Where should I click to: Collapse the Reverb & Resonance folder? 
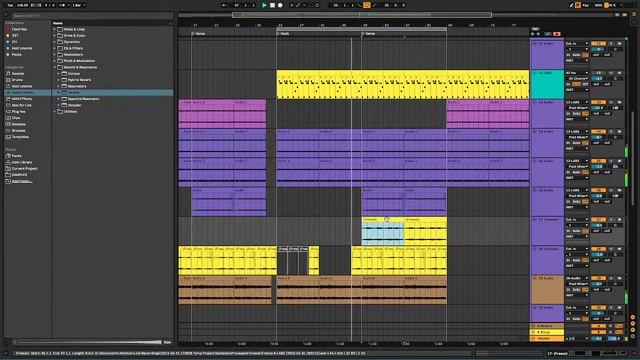click(x=54, y=67)
